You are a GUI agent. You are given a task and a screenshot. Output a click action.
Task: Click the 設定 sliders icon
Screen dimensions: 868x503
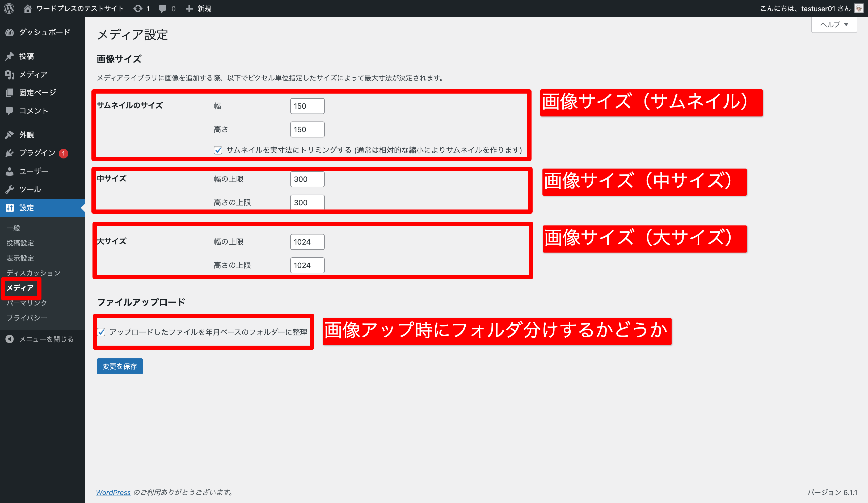click(x=10, y=208)
